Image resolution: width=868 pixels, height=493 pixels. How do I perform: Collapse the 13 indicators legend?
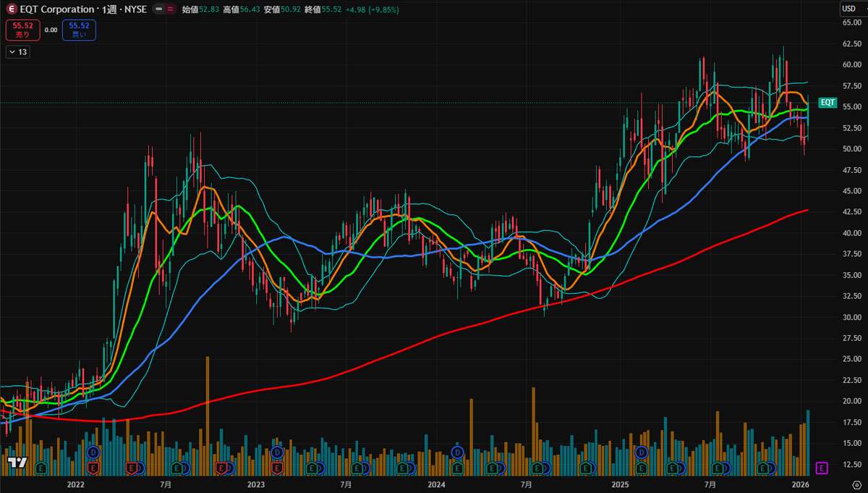17,52
